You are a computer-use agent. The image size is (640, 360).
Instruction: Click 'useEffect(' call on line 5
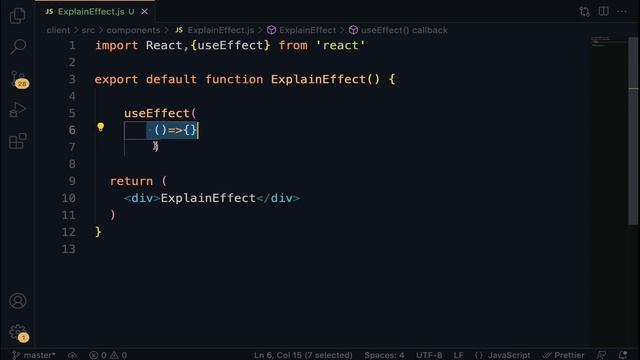[160, 113]
